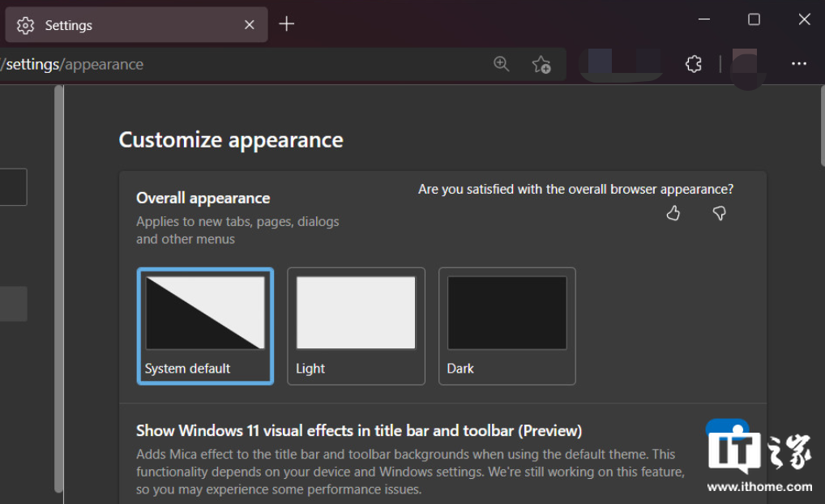Image resolution: width=825 pixels, height=504 pixels.
Task: Click "Are you satisfied with the overall browser appearance?" text
Action: 575,190
